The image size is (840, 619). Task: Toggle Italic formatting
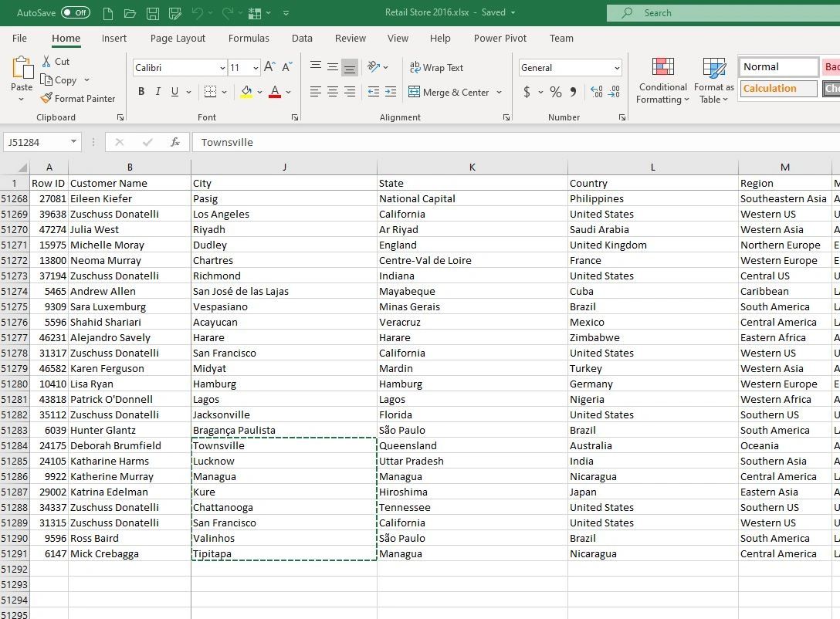pos(158,92)
